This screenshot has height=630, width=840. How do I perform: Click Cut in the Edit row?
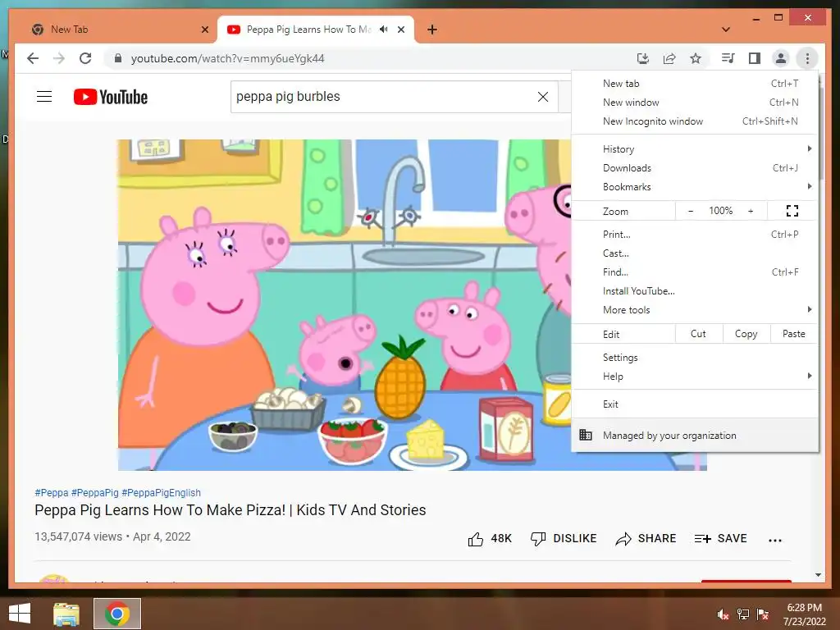[x=698, y=334]
